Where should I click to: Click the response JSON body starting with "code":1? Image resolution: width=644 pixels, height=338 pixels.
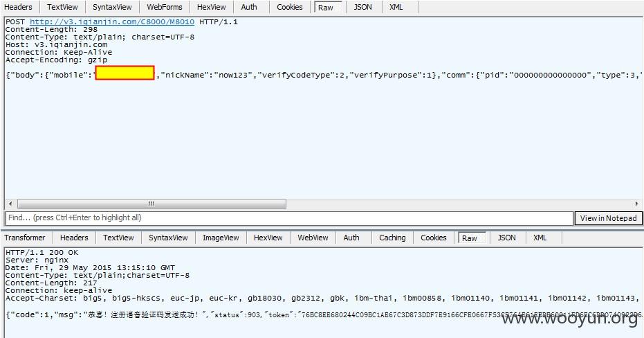click(324, 315)
